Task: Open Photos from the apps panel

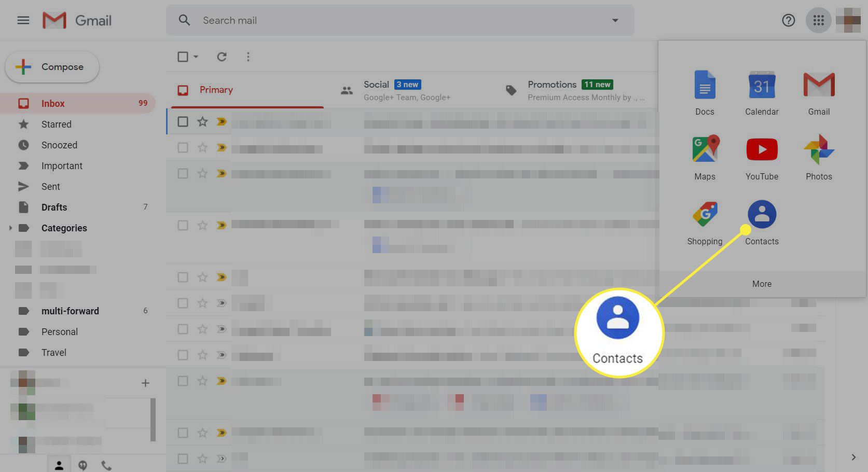Action: tap(819, 158)
